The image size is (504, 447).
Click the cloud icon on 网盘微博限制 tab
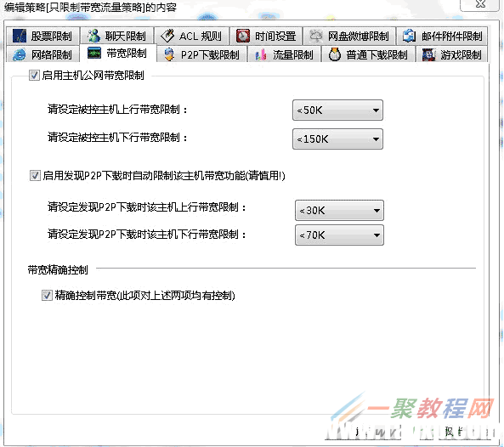315,36
